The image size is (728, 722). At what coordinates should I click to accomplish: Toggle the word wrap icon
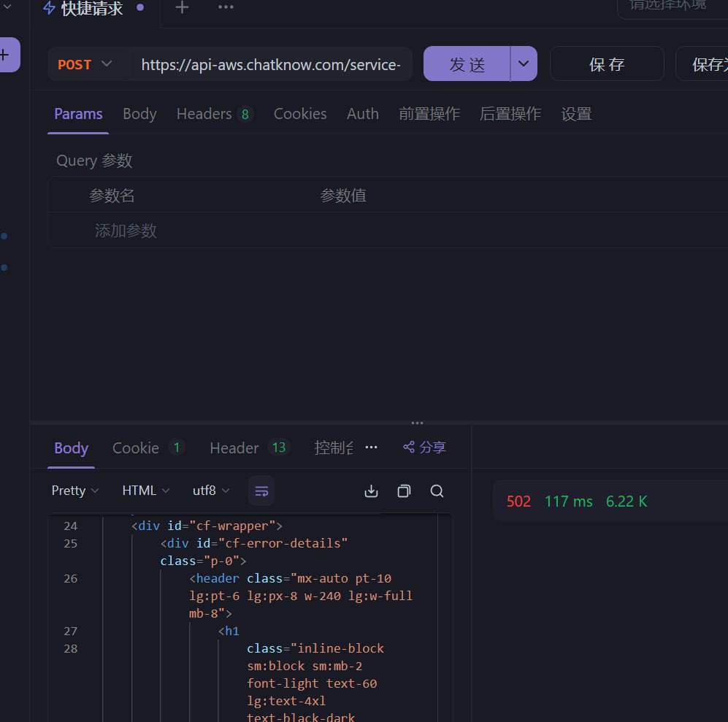261,491
